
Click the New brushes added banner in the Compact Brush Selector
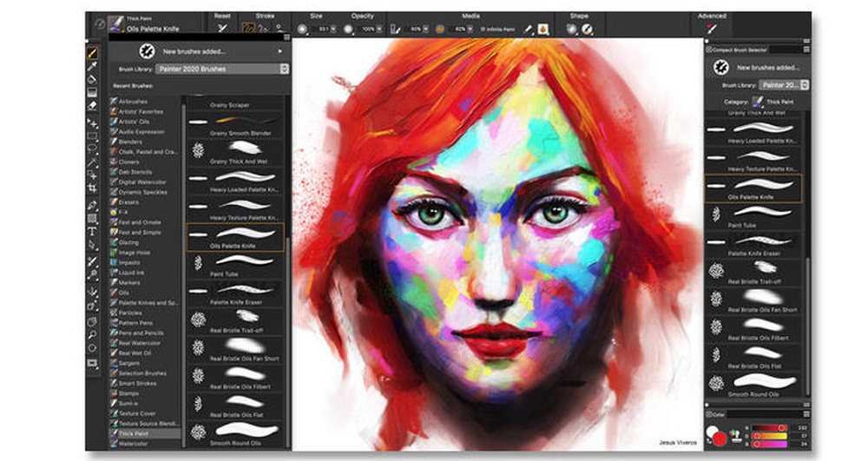(756, 68)
